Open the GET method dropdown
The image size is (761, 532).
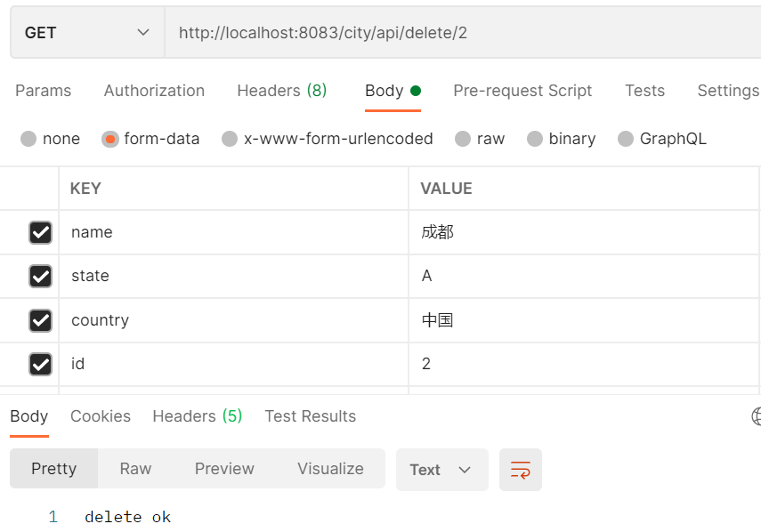pyautogui.click(x=87, y=33)
